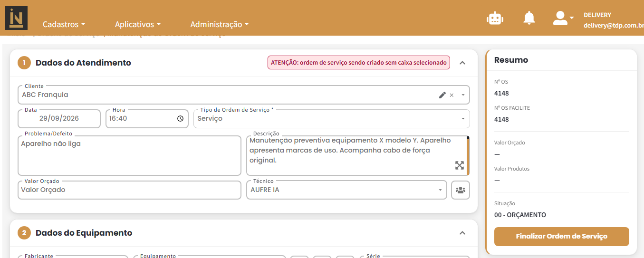Click the Nº OS value 4148
This screenshot has width=644, height=258.
tap(501, 93)
